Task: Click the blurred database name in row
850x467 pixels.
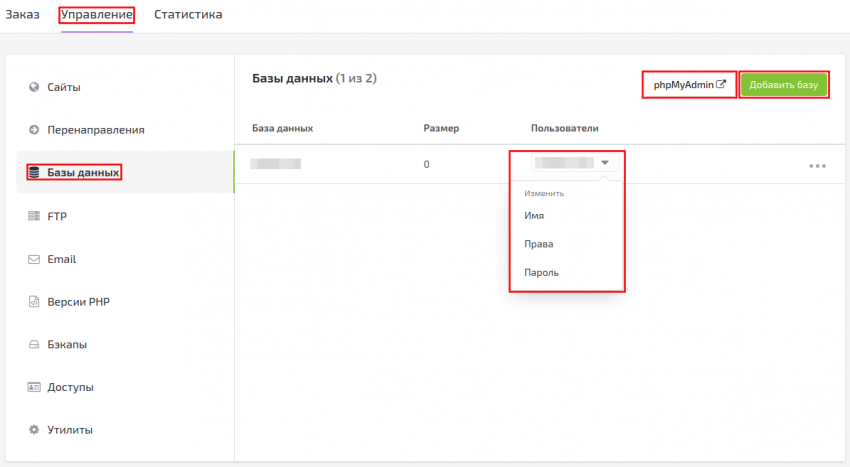Action: [276, 164]
